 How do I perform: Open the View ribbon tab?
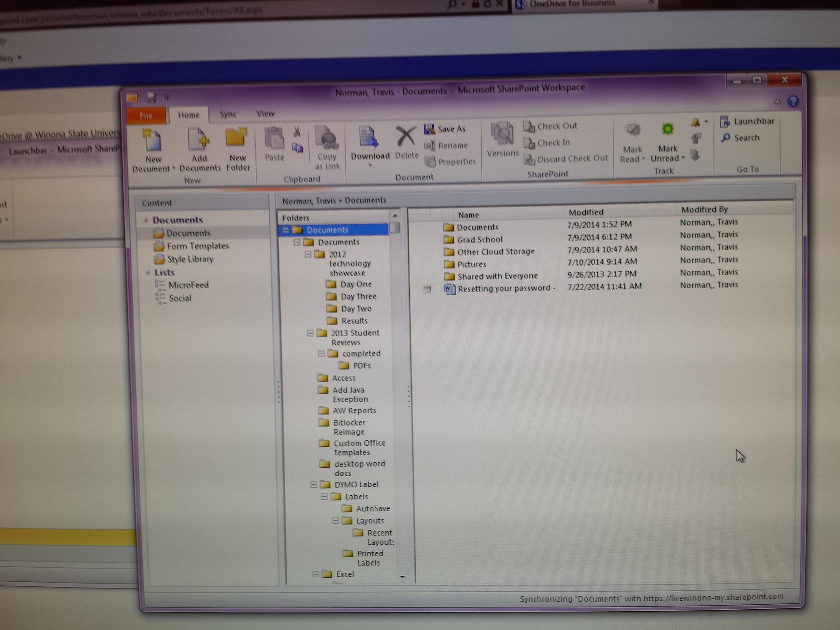click(265, 114)
